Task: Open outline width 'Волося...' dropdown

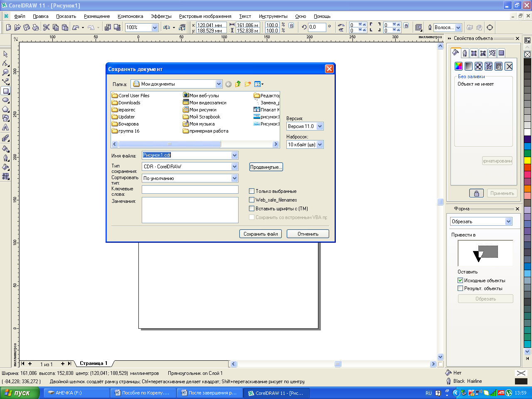Action: (x=458, y=27)
